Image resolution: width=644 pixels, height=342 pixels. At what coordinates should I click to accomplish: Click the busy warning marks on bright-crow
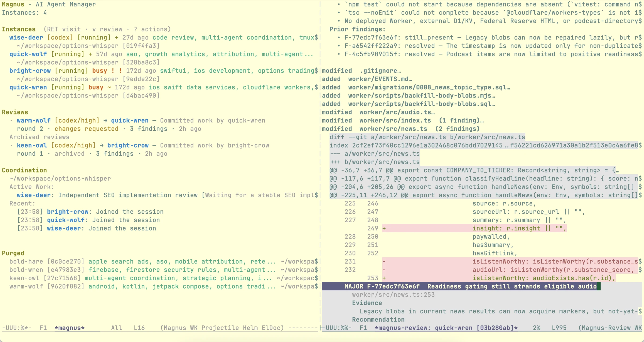(117, 71)
